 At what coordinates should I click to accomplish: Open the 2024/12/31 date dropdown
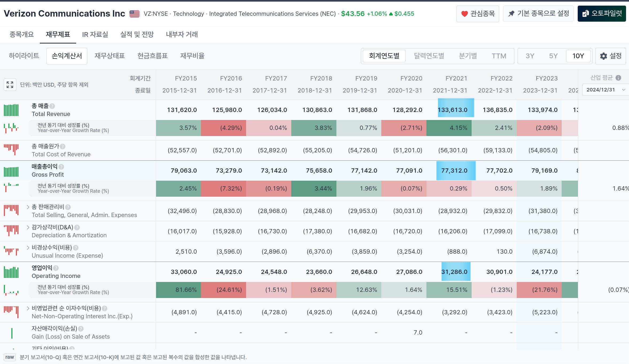tap(605, 90)
